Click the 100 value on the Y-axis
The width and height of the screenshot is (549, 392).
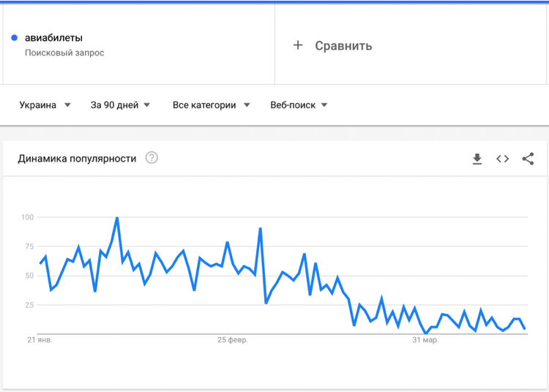28,217
